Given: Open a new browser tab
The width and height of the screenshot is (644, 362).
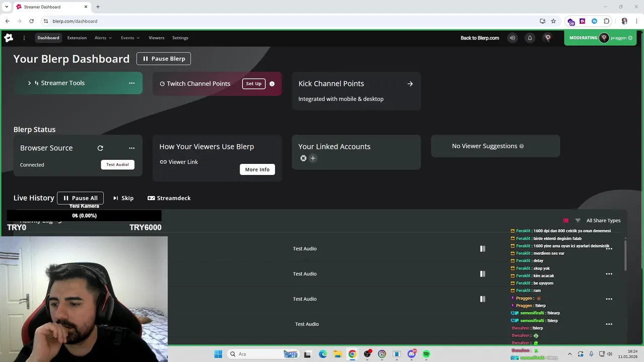Looking at the screenshot, I should 98,7.
